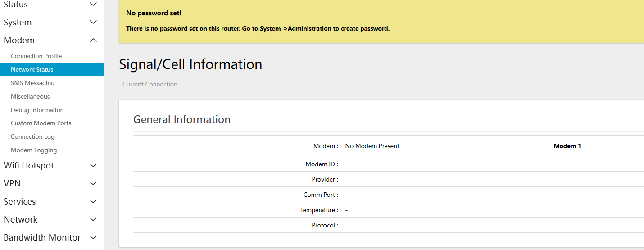
Task: Expand the Wifi Hotspot chevron
Action: pos(93,166)
